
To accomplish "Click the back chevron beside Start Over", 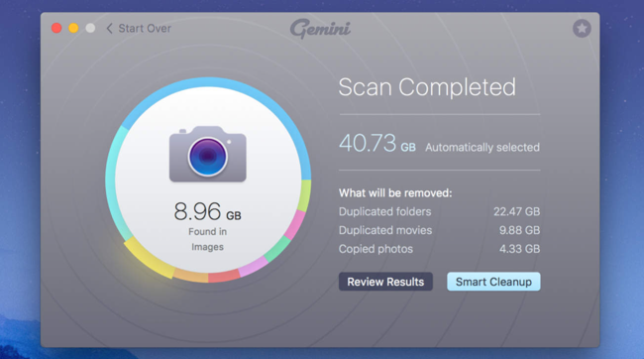I will point(109,29).
